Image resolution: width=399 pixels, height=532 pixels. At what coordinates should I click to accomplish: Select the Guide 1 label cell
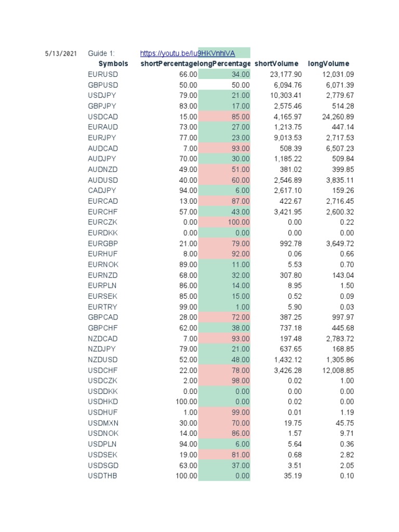click(x=101, y=54)
